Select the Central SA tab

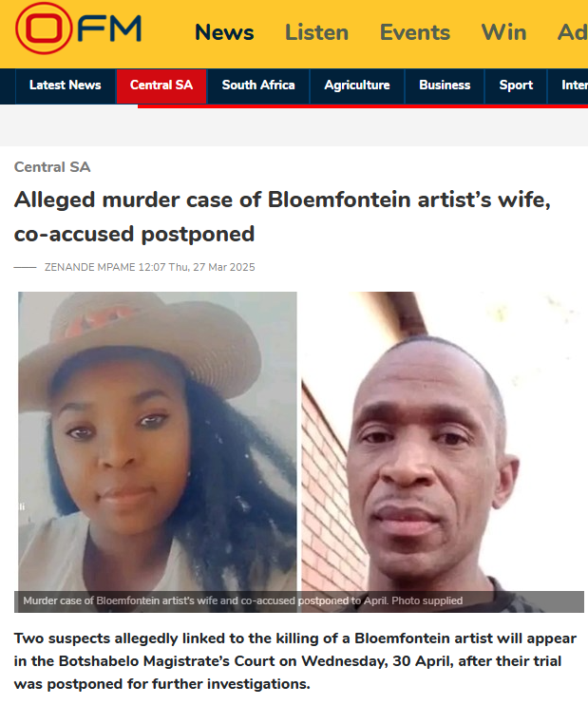coord(161,86)
